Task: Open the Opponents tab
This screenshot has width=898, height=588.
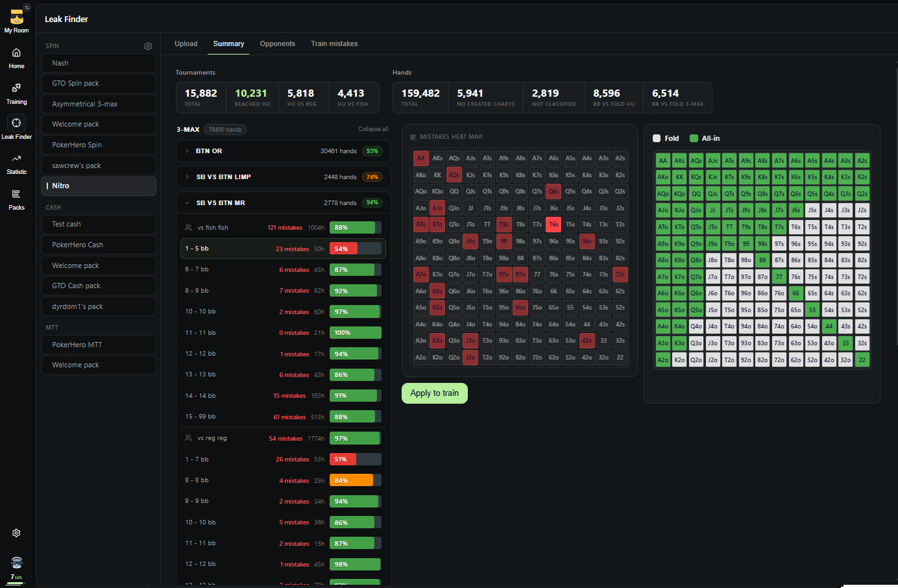Action: coord(278,43)
